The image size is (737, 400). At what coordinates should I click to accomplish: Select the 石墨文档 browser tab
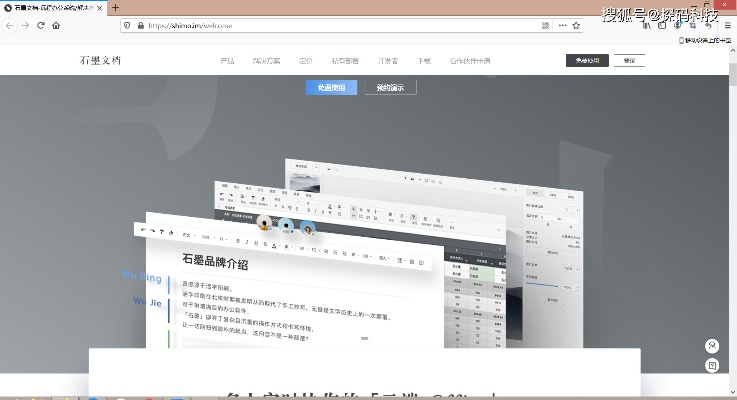point(53,8)
